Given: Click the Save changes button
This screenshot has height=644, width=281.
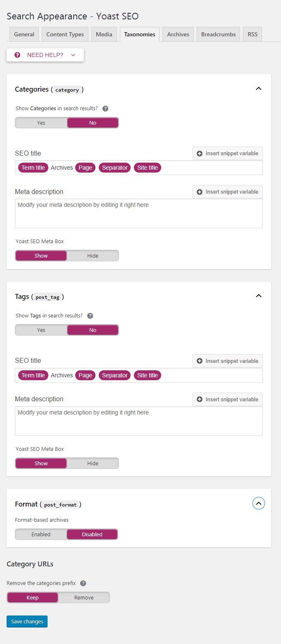Looking at the screenshot, I should (x=27, y=621).
